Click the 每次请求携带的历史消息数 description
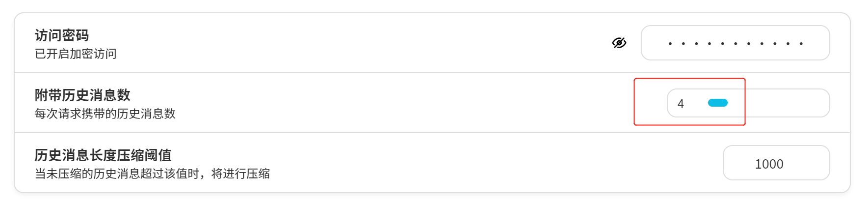868x203 pixels. click(105, 114)
